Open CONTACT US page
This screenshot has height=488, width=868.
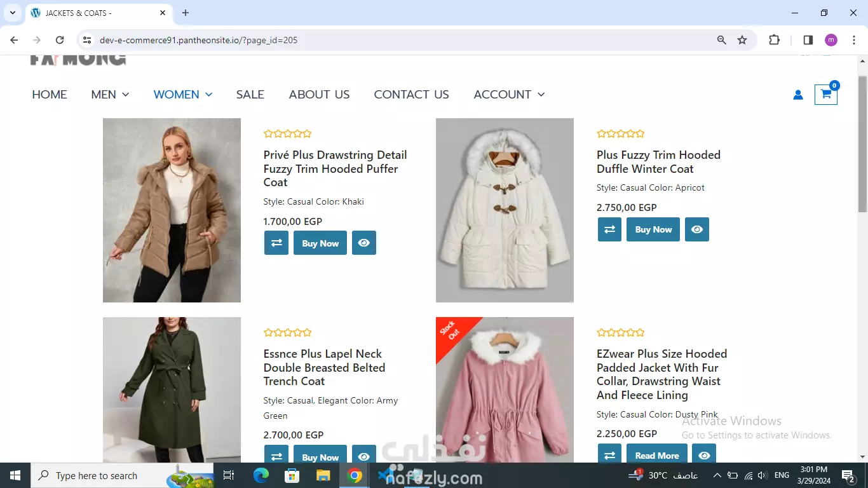click(412, 94)
